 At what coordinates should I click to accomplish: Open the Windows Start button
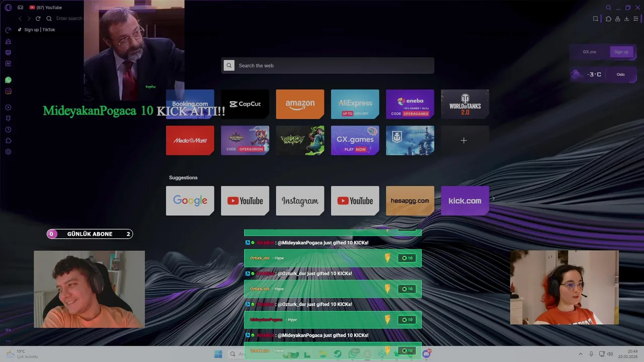[x=218, y=354]
